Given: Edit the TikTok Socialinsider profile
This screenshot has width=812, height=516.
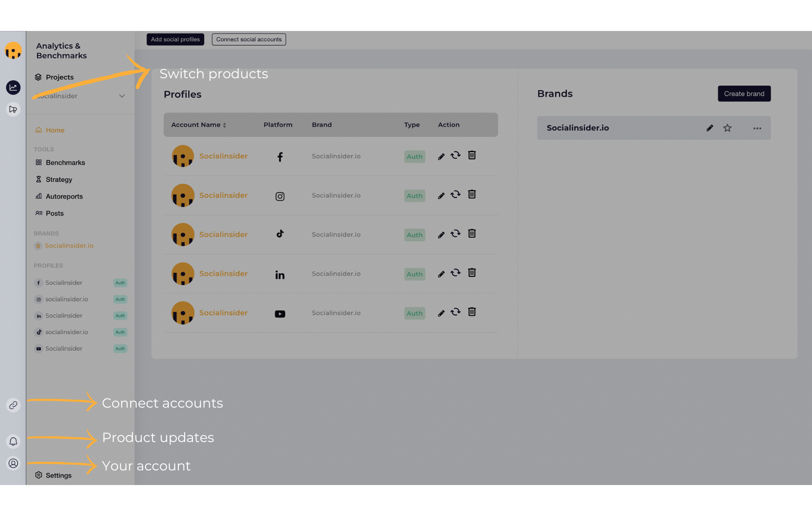Looking at the screenshot, I should [441, 235].
